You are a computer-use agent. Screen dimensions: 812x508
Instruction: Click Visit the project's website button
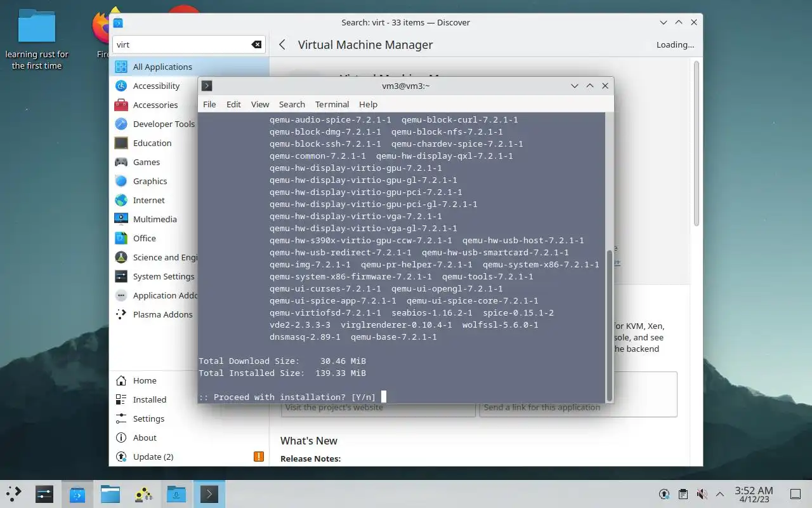coord(378,408)
